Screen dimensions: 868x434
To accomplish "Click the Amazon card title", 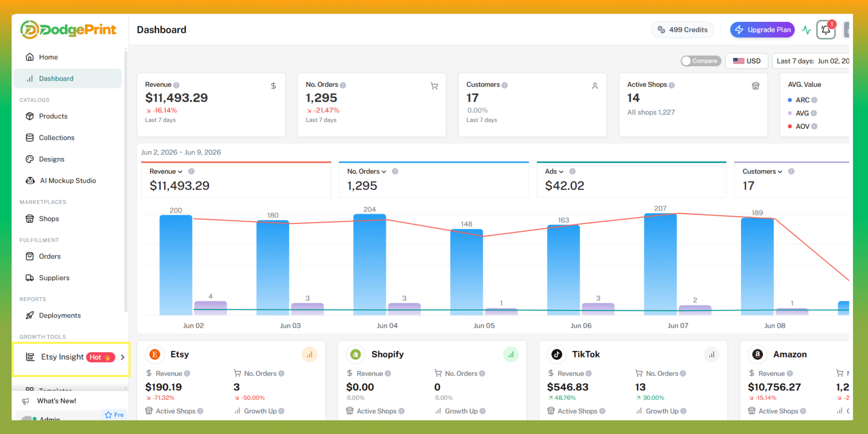I will pyautogui.click(x=790, y=354).
